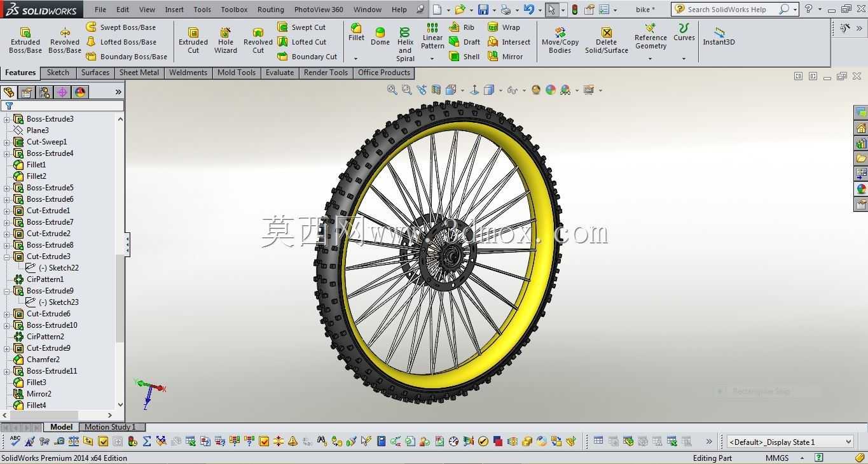Open the PropertyManager panel tab
This screenshot has width=868, height=464.
point(27,92)
